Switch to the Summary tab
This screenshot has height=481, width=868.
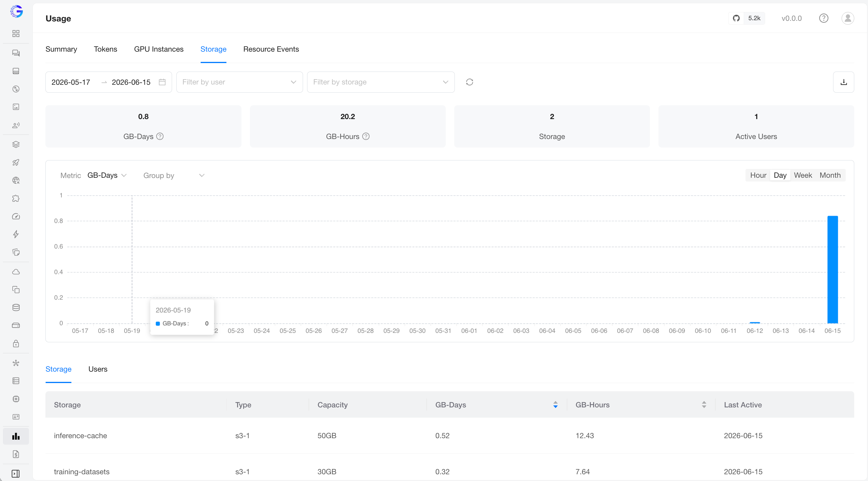click(x=61, y=49)
